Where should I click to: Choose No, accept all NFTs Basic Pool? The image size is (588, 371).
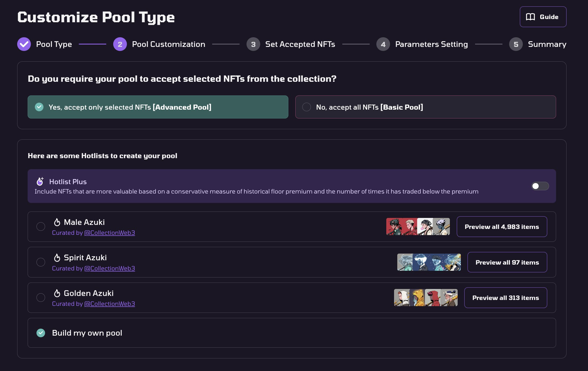click(425, 107)
